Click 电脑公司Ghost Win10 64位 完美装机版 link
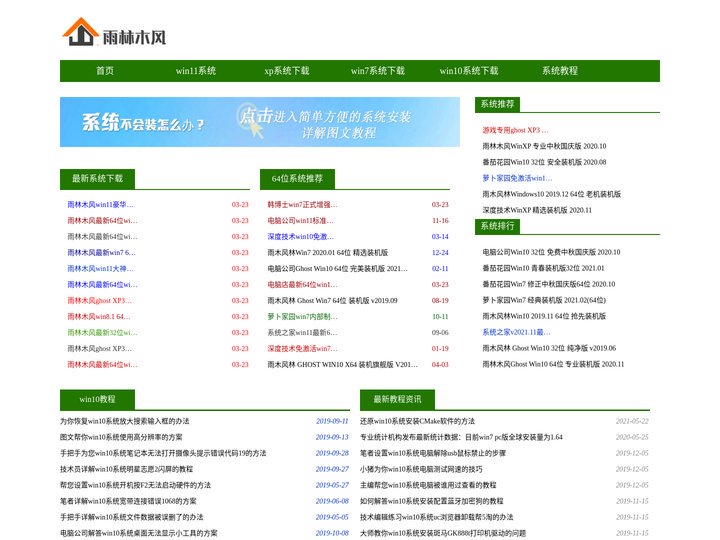Viewport: 720px width, 540px height. click(x=337, y=269)
